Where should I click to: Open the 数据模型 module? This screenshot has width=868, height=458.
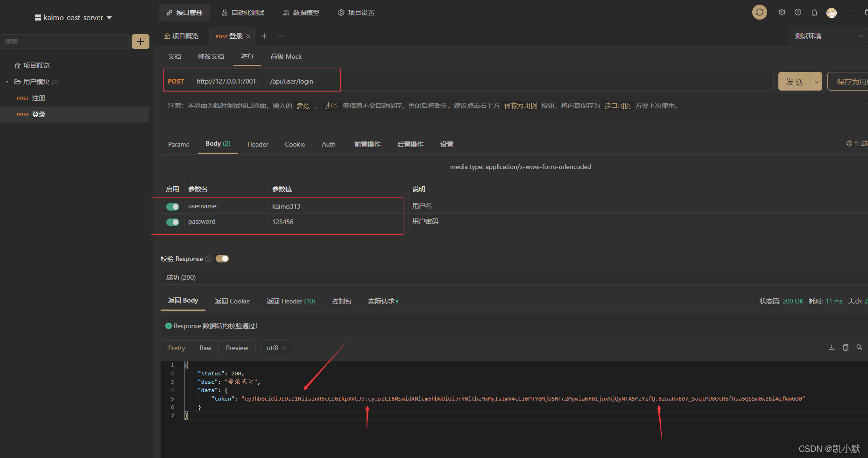[301, 13]
